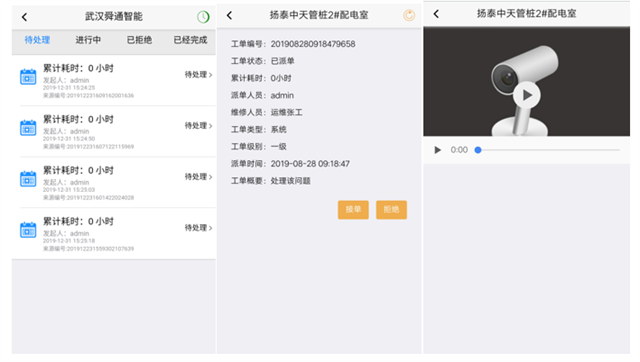The image size is (640, 362).
Task: Open the green clock history icon
Action: pos(203,17)
